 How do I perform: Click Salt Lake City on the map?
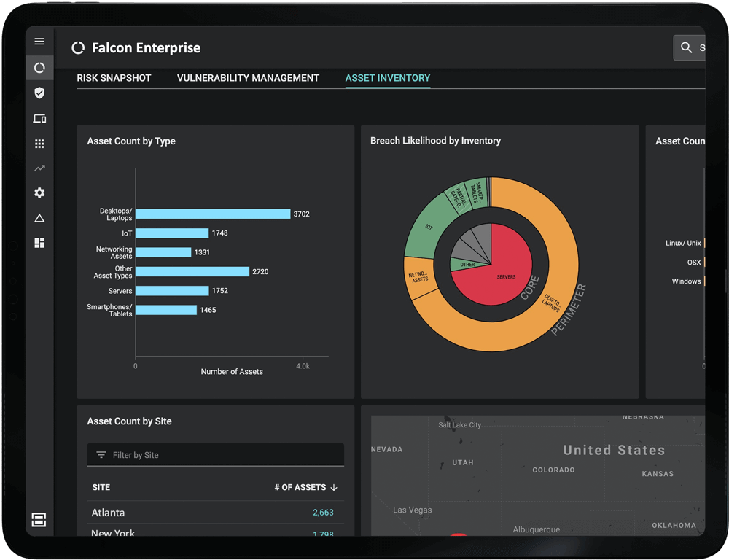point(459,424)
